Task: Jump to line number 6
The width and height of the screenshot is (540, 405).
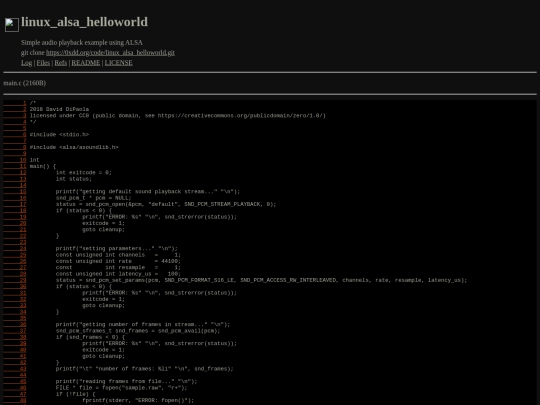Action: [x=15, y=135]
